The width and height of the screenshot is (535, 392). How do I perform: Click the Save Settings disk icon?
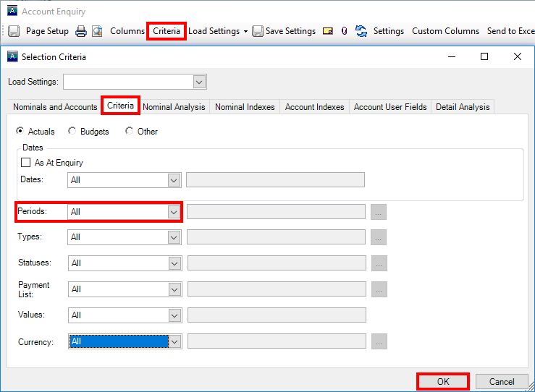[257, 31]
